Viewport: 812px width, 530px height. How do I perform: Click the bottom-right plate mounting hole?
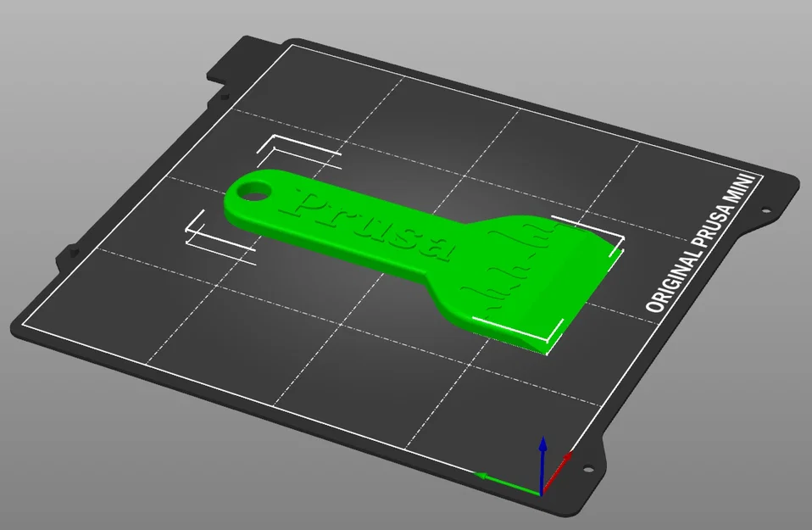click(x=588, y=466)
